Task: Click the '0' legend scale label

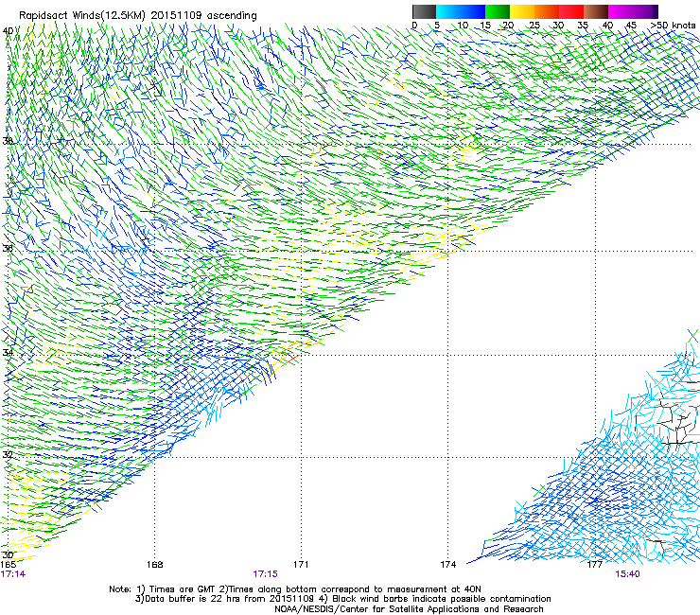Action: coord(414,26)
